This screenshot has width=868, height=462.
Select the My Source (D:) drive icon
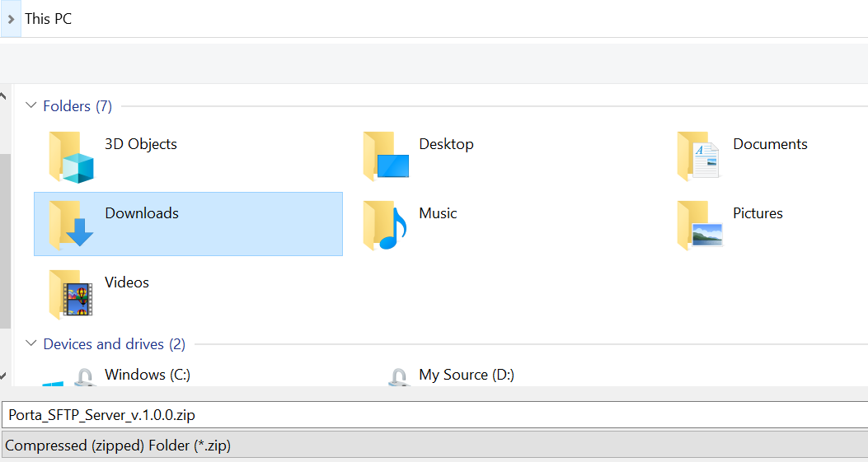click(399, 377)
